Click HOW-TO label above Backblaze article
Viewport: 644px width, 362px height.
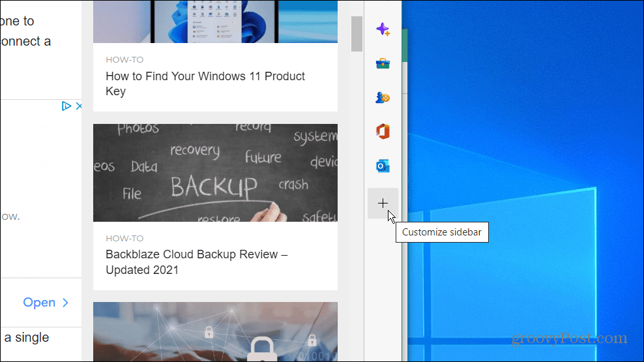click(124, 238)
